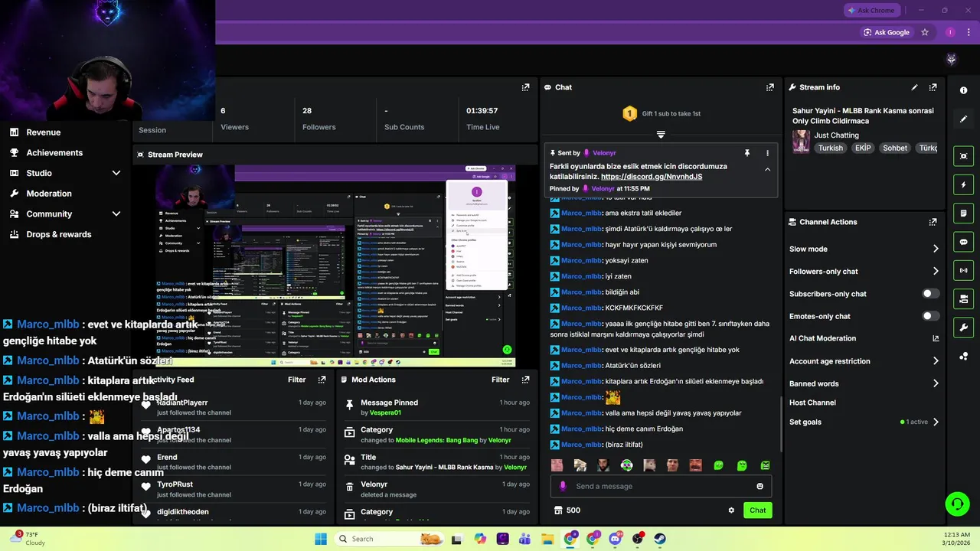Open Banned words settings chevron
Screen dimensions: 980x551
[936, 383]
